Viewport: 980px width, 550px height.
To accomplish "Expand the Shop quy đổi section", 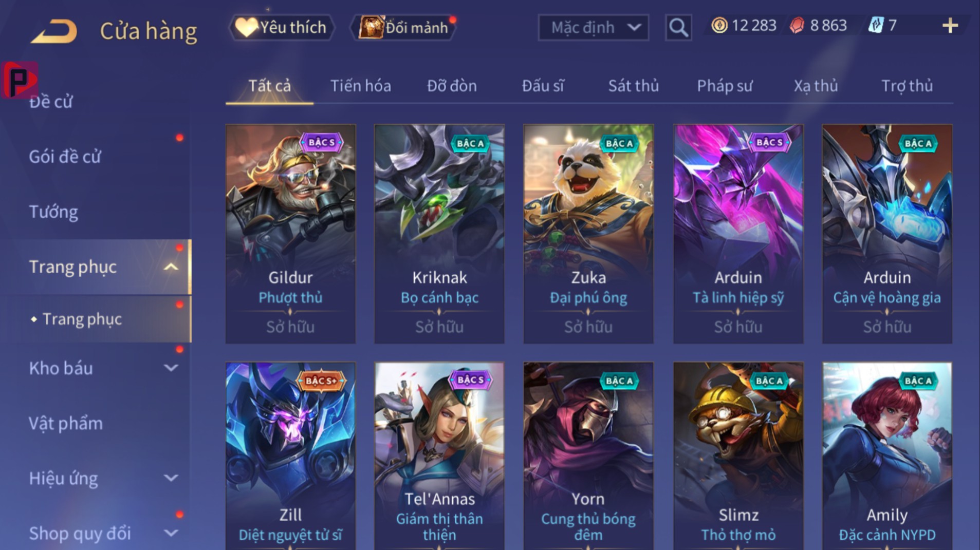I will coord(171,533).
